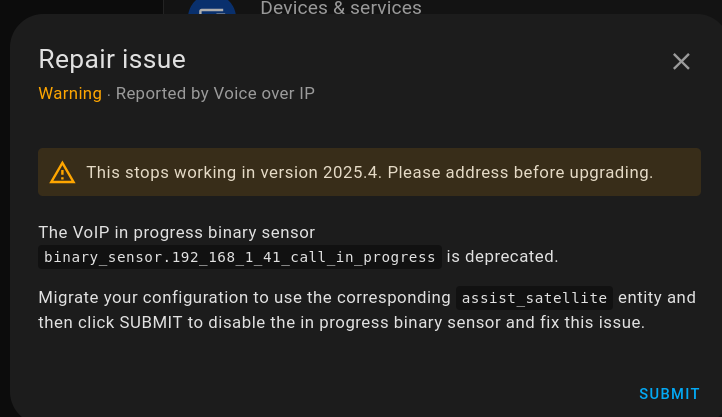Click the blue Devices & services icon
Image resolution: width=722 pixels, height=417 pixels.
211,10
